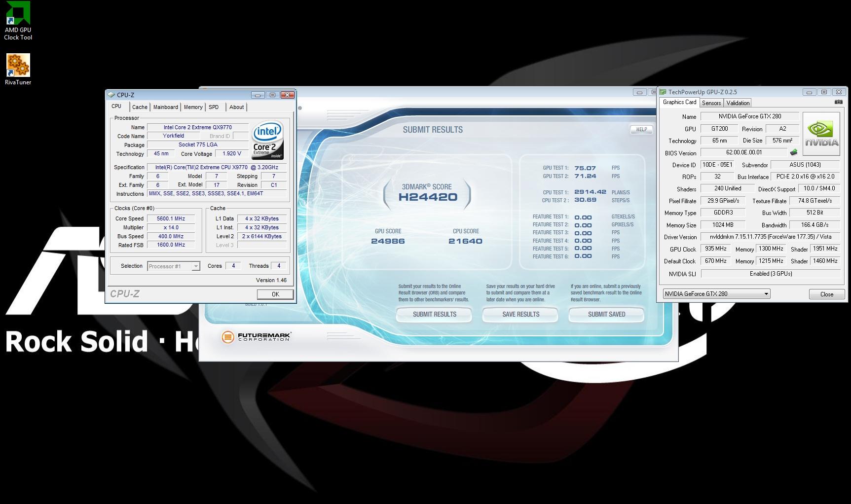Select the Graphics Card tab in GPU-Z
851x504 pixels.
pyautogui.click(x=679, y=102)
